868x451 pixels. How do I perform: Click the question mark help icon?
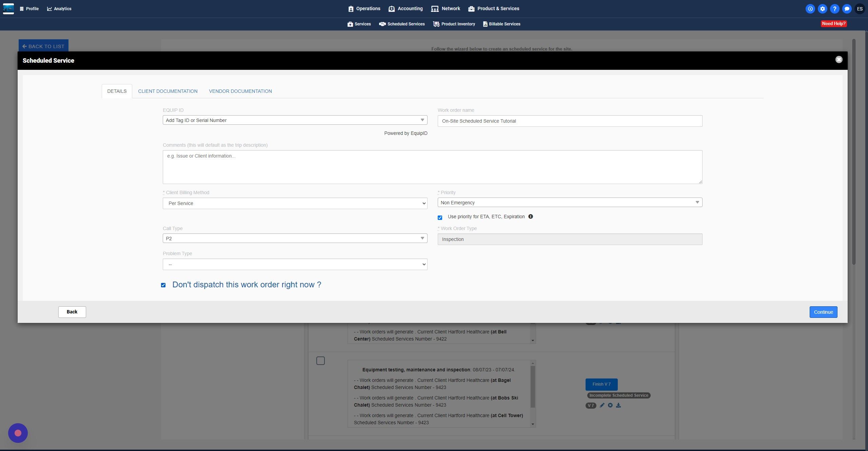pos(834,9)
